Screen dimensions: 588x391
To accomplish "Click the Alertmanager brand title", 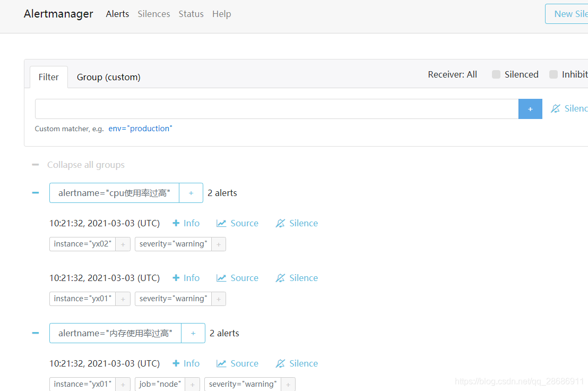I will 58,14.
